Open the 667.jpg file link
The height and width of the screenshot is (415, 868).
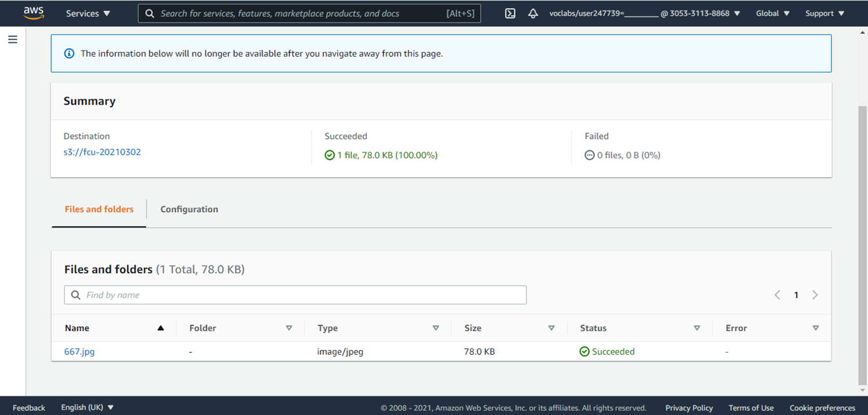[x=80, y=352]
